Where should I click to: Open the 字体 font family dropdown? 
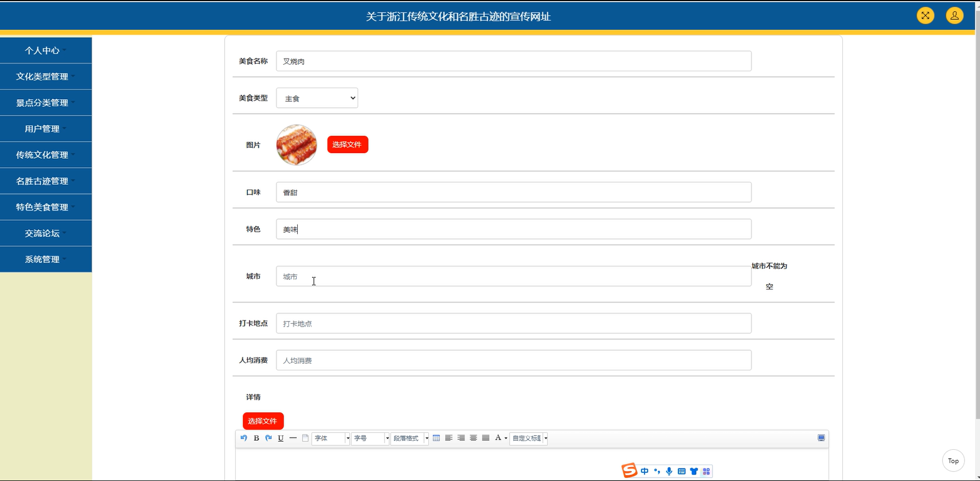tap(331, 438)
